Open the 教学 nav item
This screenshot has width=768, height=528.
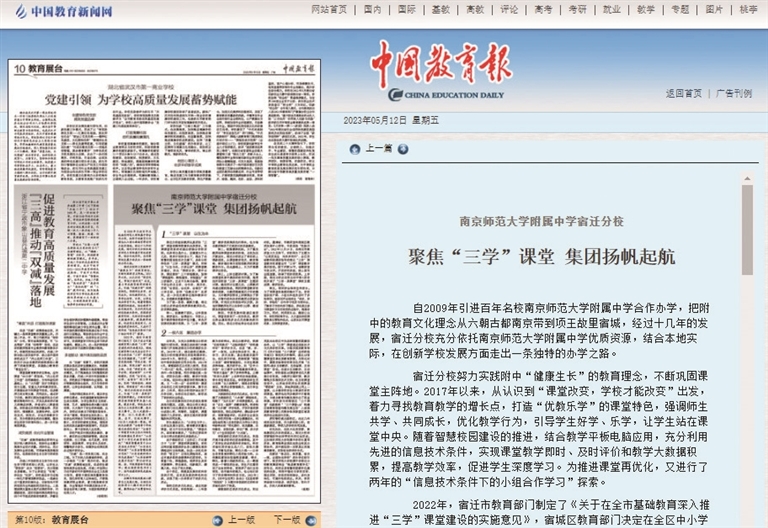[647, 10]
